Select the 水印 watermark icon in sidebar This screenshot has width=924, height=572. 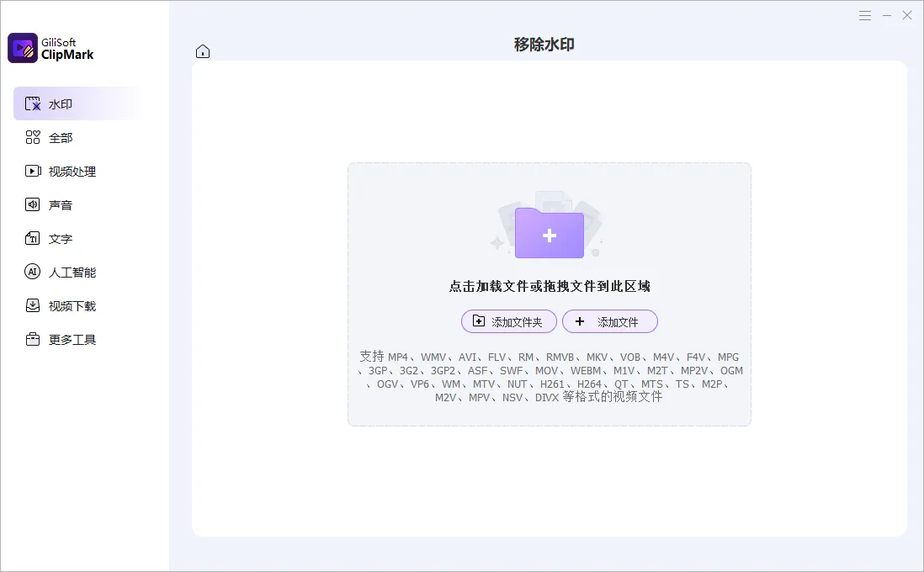(x=33, y=104)
